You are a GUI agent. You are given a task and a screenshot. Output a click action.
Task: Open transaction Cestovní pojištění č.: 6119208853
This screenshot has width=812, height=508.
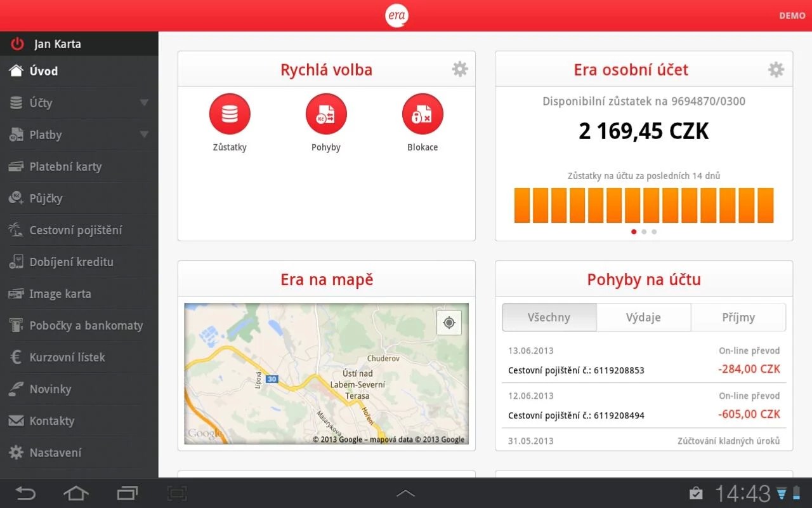click(x=576, y=370)
